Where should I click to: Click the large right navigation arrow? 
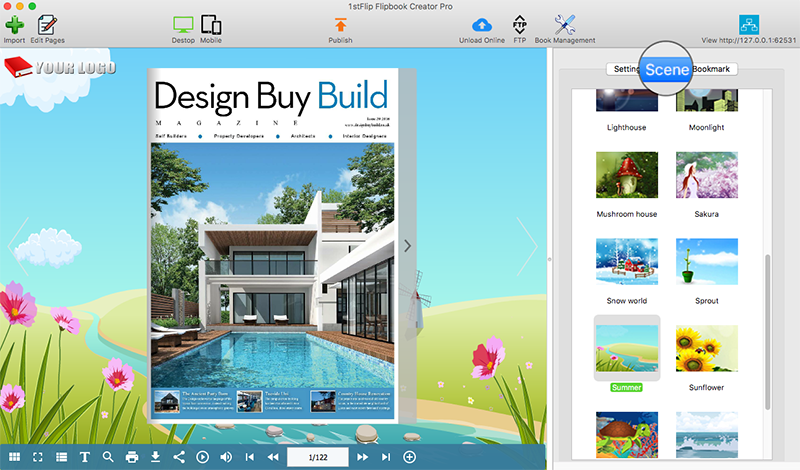[x=527, y=246]
